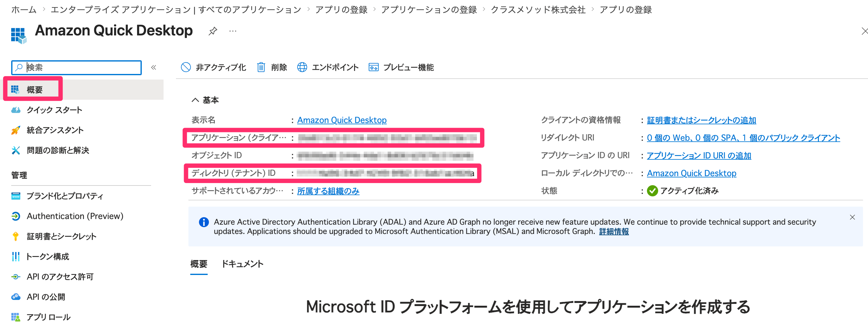Viewport: 868px width, 325px height.
Task: Select the 概要 tab below the banner
Action: point(199,264)
